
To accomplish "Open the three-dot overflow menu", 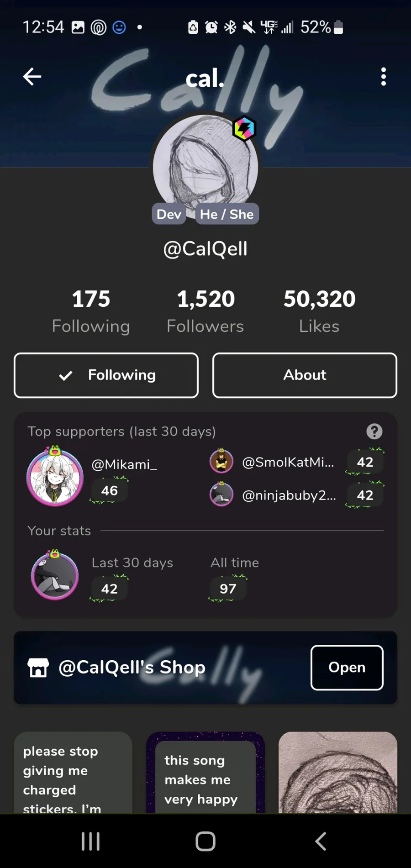I will 383,77.
